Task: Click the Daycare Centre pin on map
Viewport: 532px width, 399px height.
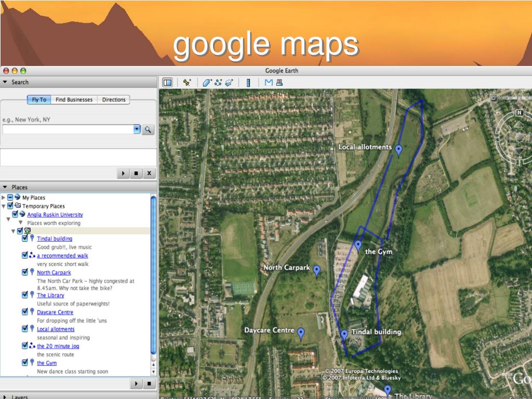Action: (301, 333)
